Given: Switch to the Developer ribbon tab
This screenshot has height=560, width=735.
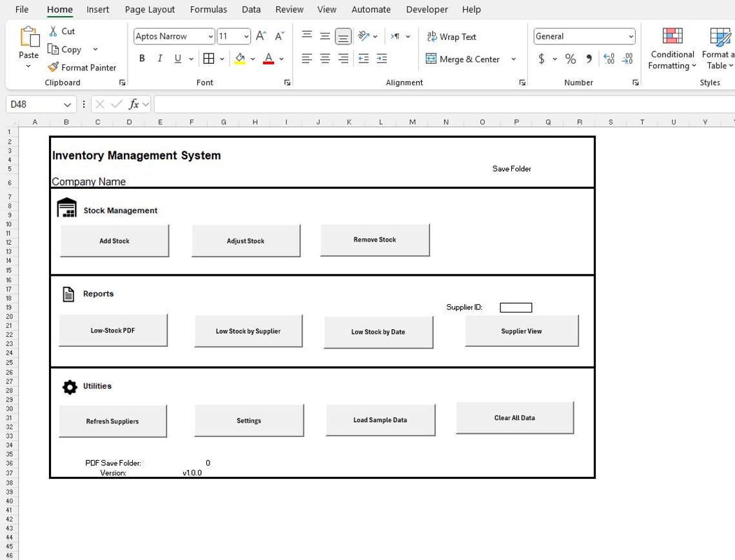Looking at the screenshot, I should 427,9.
